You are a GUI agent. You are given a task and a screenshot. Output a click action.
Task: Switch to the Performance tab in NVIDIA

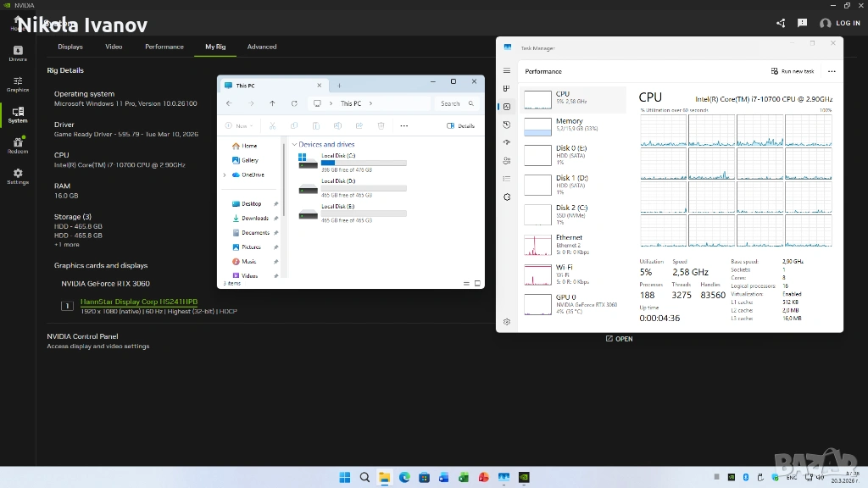point(164,47)
